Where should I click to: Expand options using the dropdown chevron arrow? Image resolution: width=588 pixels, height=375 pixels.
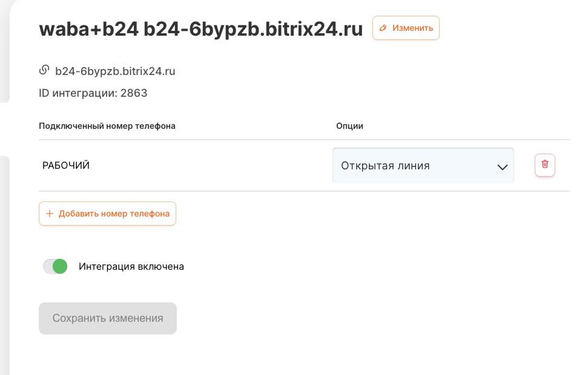tap(502, 167)
